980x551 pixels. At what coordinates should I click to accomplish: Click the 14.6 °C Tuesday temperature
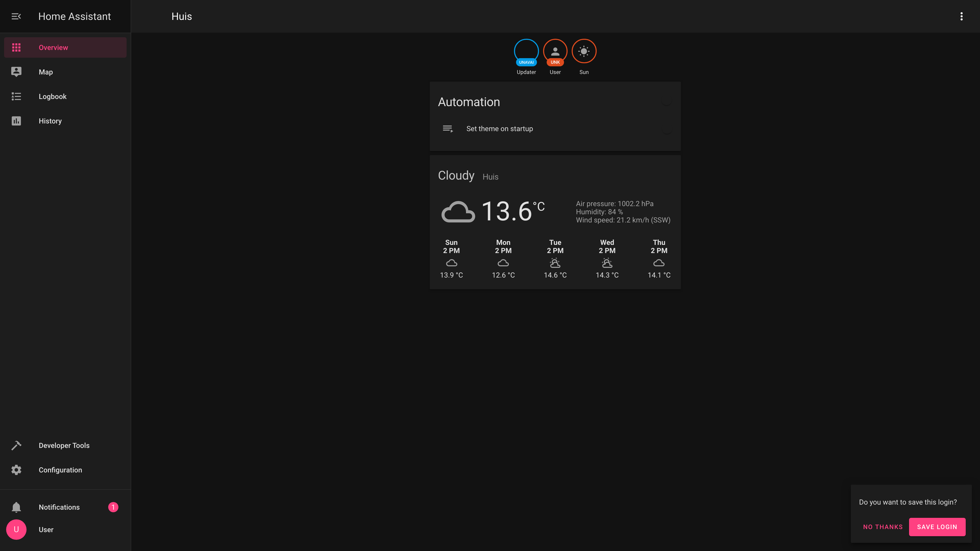[555, 275]
